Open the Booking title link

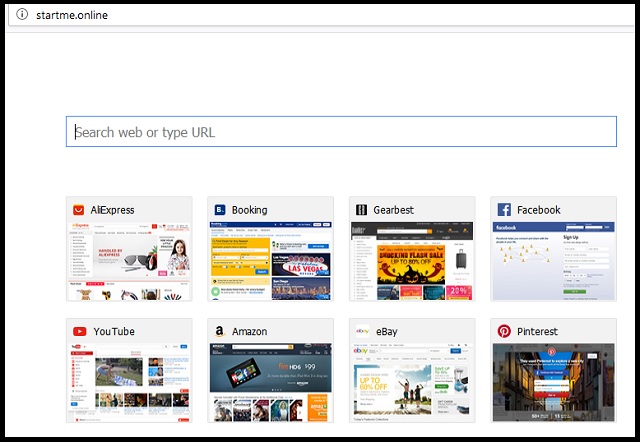(249, 210)
